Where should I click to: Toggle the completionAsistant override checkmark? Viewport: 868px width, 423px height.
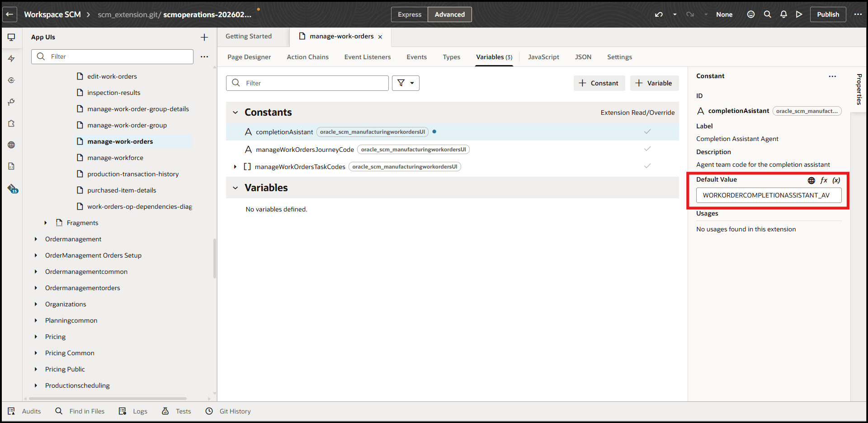[x=647, y=132]
